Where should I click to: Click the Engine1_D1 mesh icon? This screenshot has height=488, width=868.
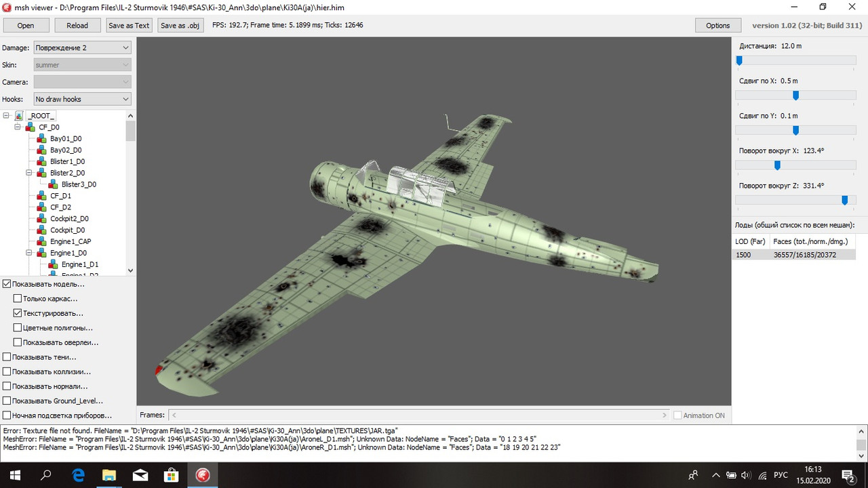coord(54,264)
